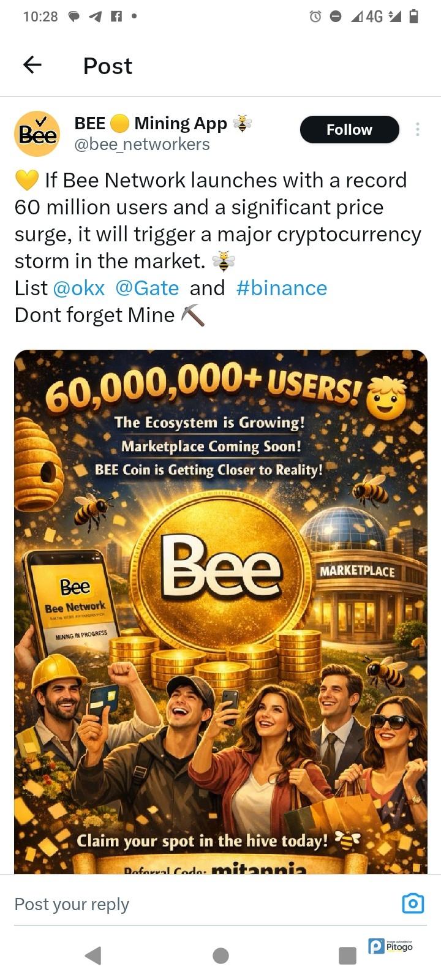Open the 60,000,000+ Users promo image
This screenshot has width=441, height=980.
tap(221, 611)
